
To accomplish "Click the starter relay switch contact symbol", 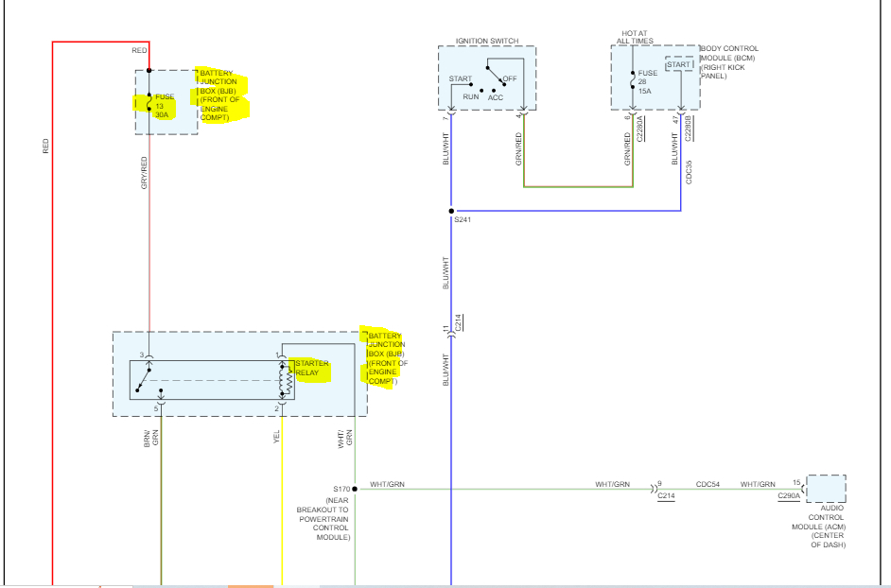I will (x=148, y=379).
